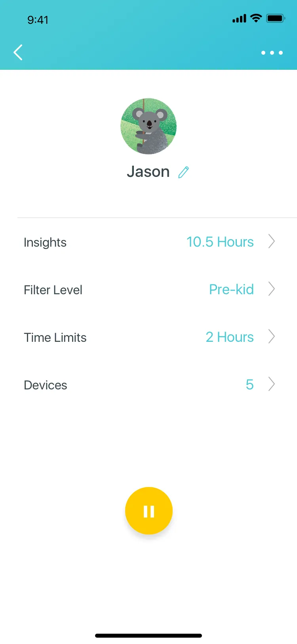
Task: Select the koala profile avatar
Action: click(148, 126)
